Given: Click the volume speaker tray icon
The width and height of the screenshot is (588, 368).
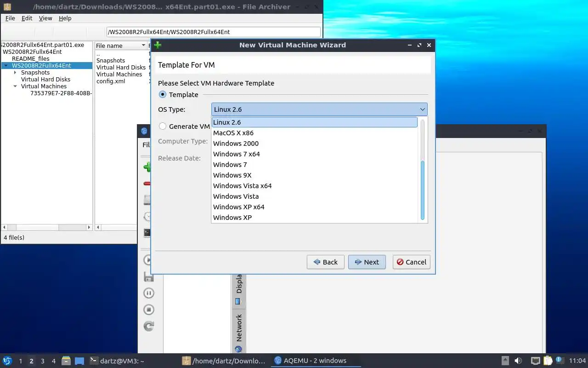Looking at the screenshot, I should (518, 361).
